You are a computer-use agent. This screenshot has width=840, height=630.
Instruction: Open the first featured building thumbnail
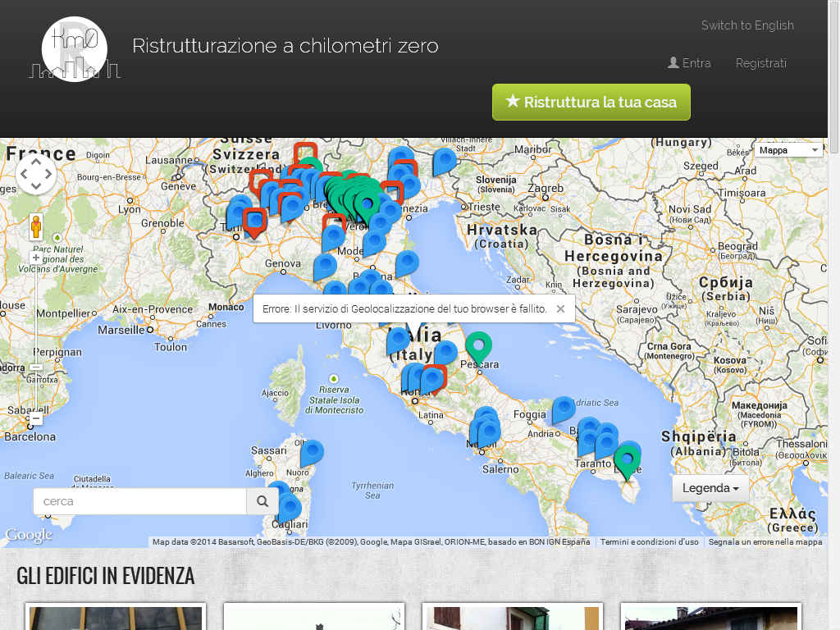[116, 619]
